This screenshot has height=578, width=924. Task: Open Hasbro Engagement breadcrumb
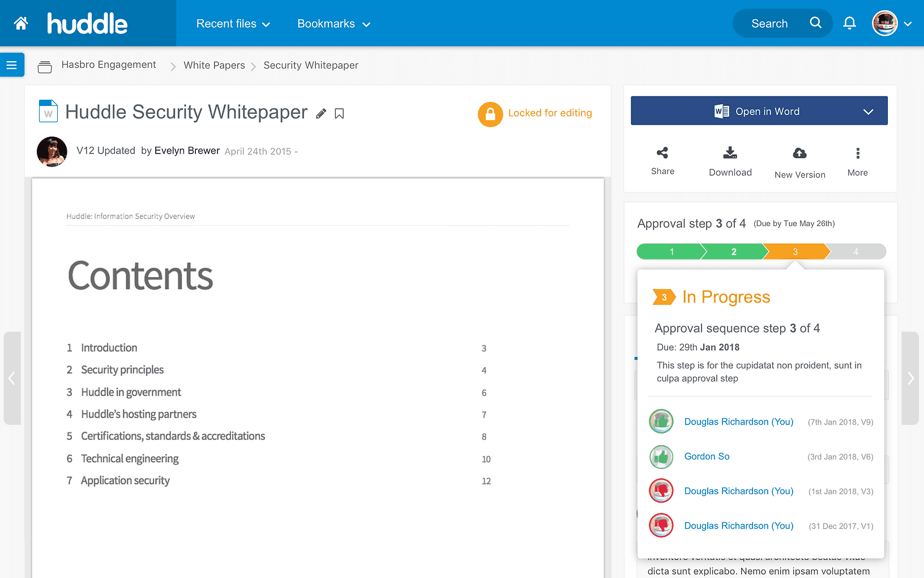tap(109, 65)
